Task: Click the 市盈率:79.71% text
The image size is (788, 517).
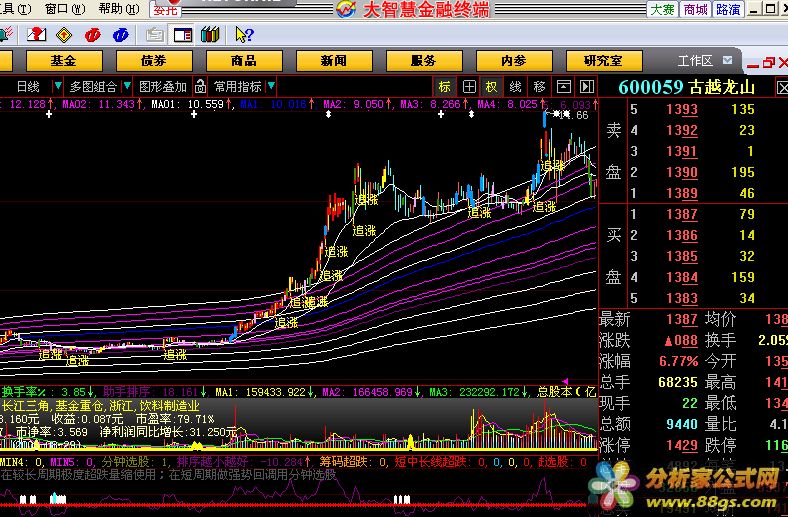Action: 175,419
